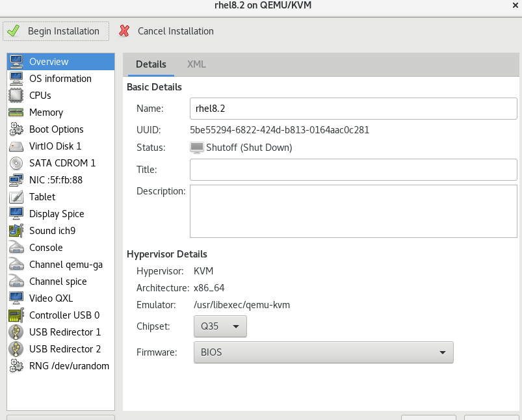Select the VirtIO Disk 1 label

[x=55, y=146]
